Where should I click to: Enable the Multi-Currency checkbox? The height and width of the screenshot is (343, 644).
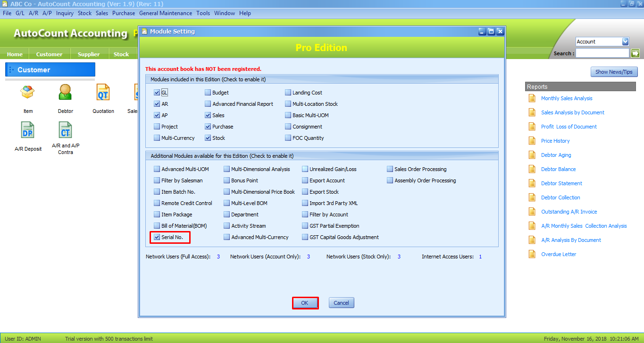coord(157,138)
